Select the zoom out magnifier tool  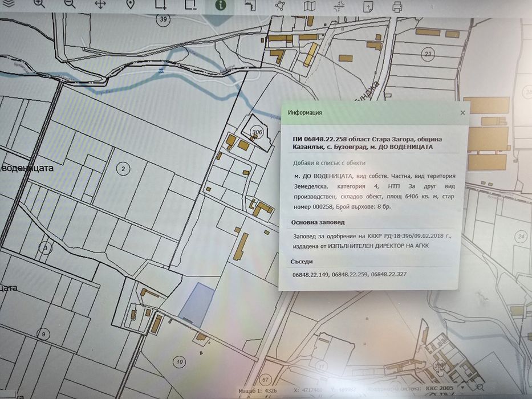point(70,4)
